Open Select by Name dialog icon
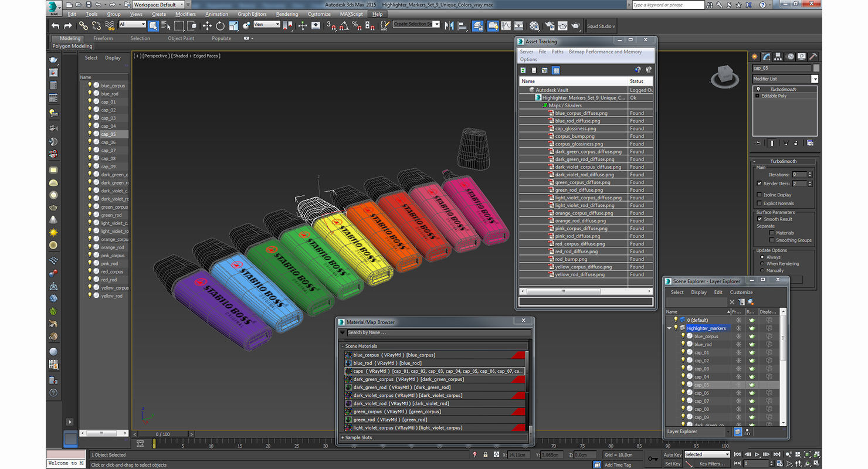 click(165, 26)
